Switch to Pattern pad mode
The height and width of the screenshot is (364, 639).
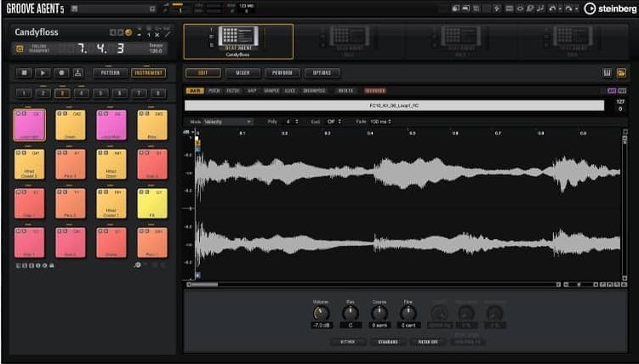pyautogui.click(x=110, y=73)
